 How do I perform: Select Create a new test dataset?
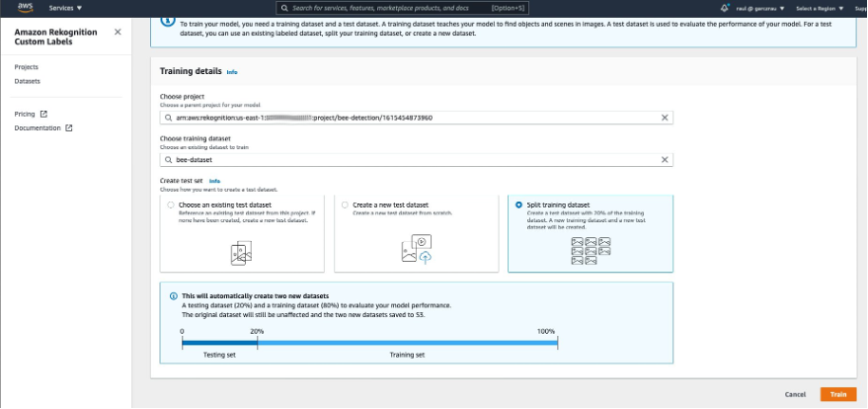[345, 204]
